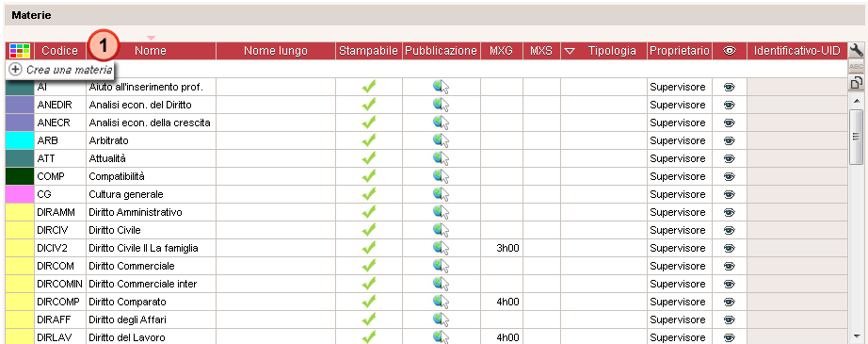868x344 pixels.
Task: Click the wrench settings icon in header
Action: (x=857, y=51)
